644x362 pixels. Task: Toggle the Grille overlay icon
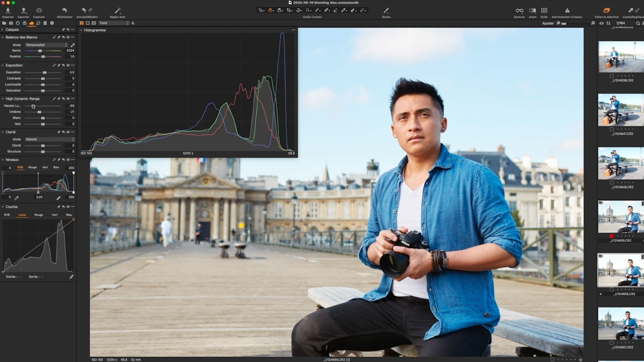544,11
